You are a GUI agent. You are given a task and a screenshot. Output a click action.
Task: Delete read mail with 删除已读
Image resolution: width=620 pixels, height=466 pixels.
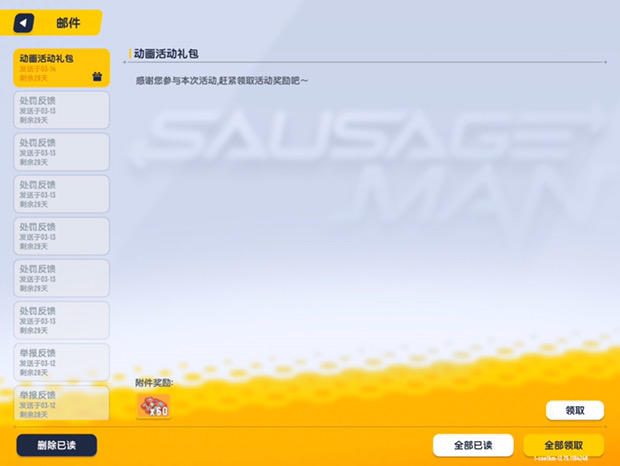[57, 445]
